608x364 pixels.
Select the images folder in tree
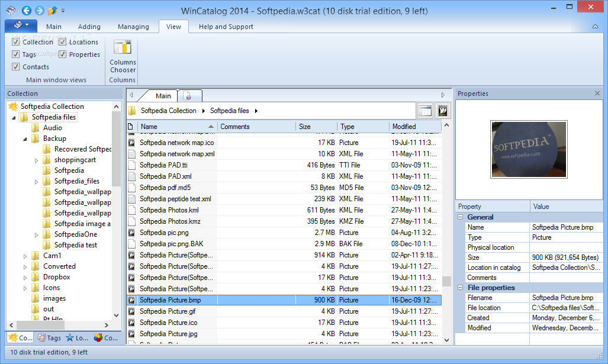pos(54,298)
